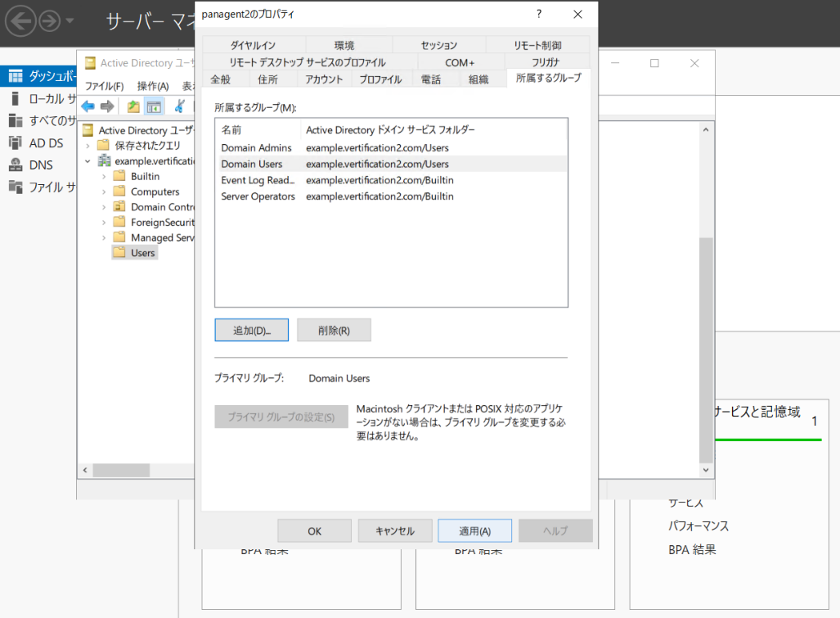The height and width of the screenshot is (618, 840).
Task: Switch to the セッション tab
Action: [x=438, y=46]
